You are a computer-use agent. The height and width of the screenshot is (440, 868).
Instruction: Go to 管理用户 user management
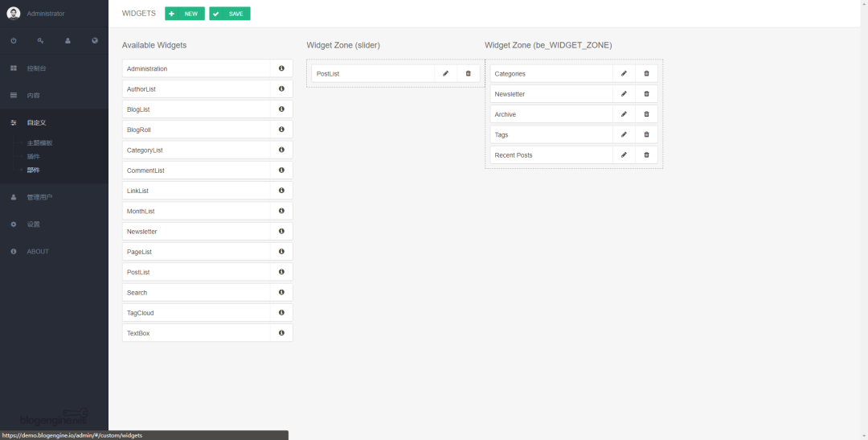[x=39, y=197]
